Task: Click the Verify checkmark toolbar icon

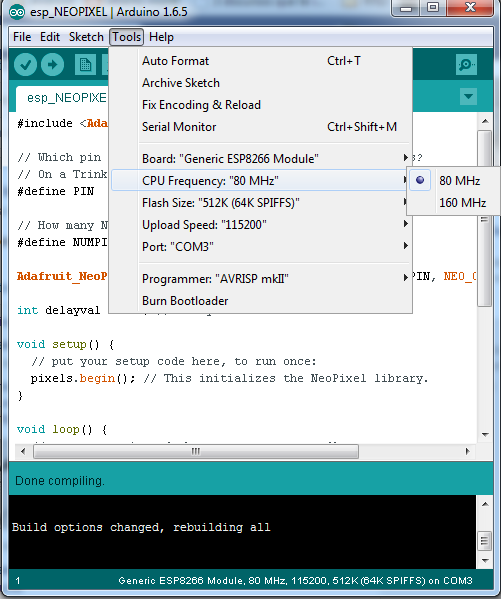Action: [25, 65]
